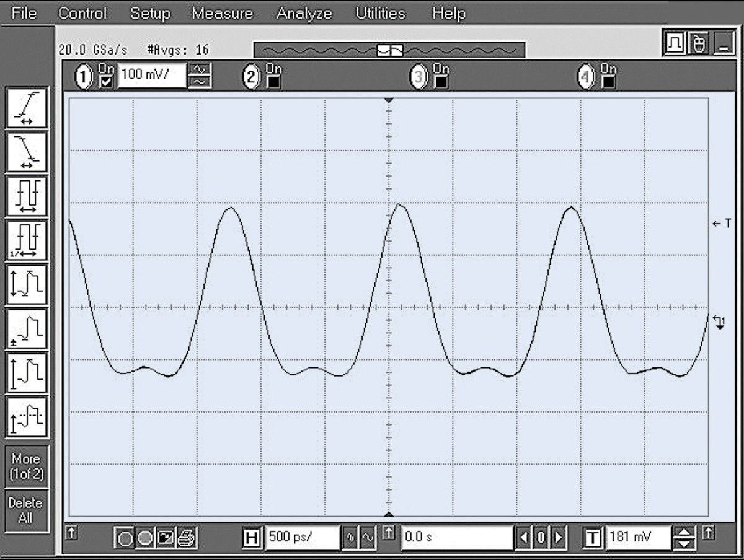Open the horizontal timebase 500 ps dropdown
The width and height of the screenshot is (744, 560).
tap(304, 536)
